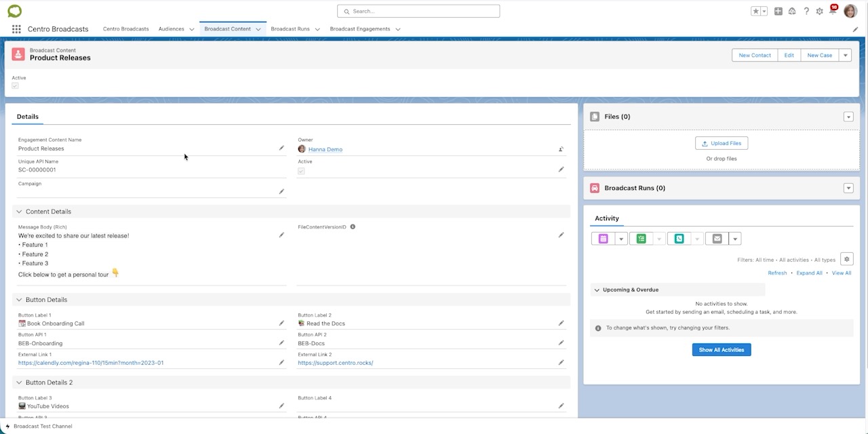Collapse the Button Details 2 section
The width and height of the screenshot is (868, 434).
click(x=20, y=382)
